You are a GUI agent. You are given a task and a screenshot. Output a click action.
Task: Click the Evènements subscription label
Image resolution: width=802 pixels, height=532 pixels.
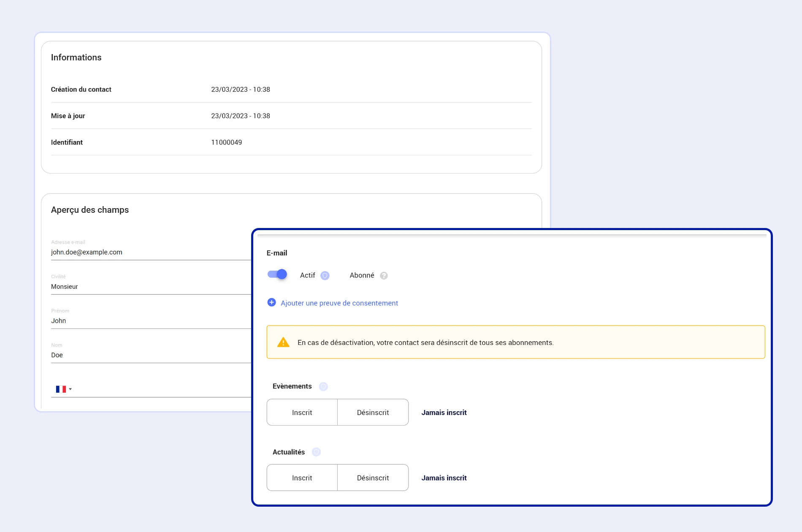click(292, 386)
